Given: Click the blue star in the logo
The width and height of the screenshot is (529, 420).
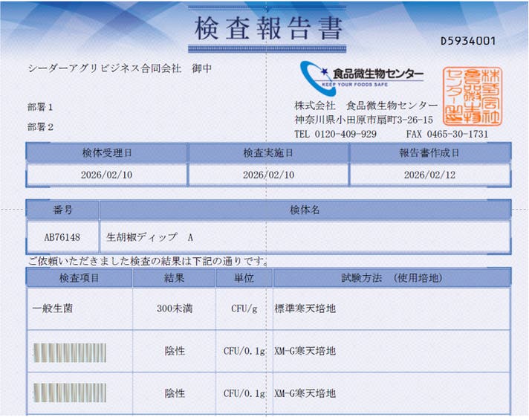Looking at the screenshot, I should click(x=325, y=72).
